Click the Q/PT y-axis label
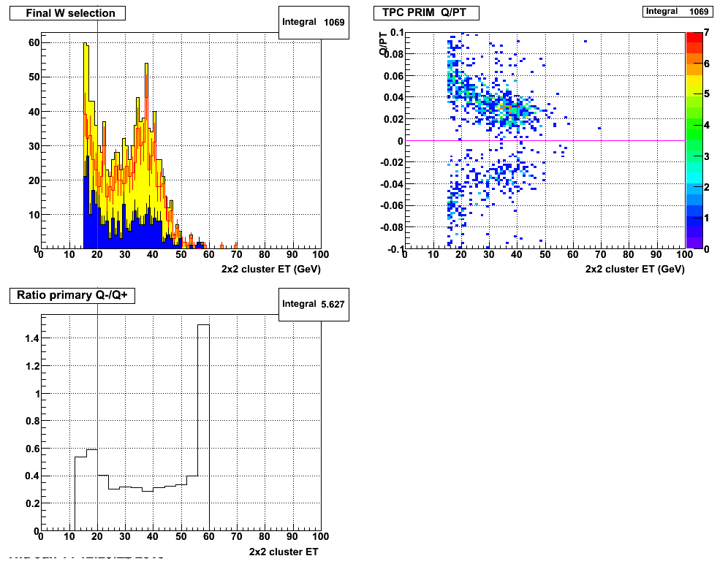The image size is (728, 564). (x=384, y=44)
